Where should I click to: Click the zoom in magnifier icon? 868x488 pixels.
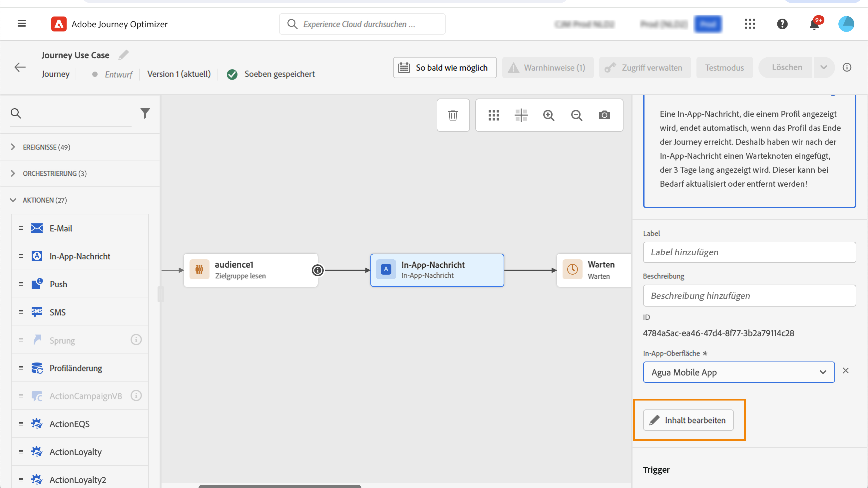[549, 115]
